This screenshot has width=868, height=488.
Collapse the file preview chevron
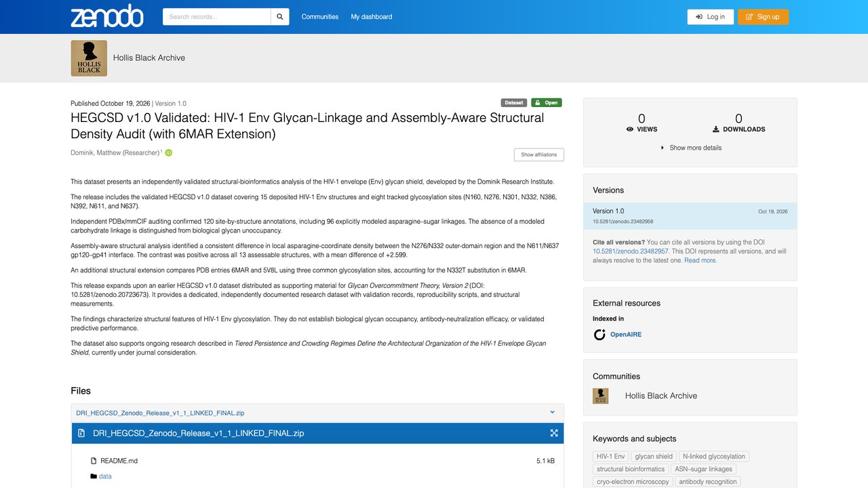pos(553,412)
